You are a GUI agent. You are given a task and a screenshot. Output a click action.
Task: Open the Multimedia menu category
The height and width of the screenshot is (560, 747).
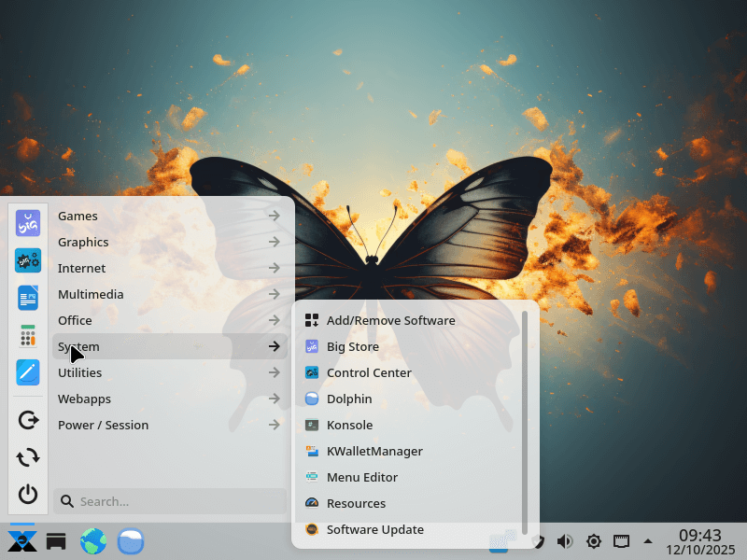(x=91, y=294)
